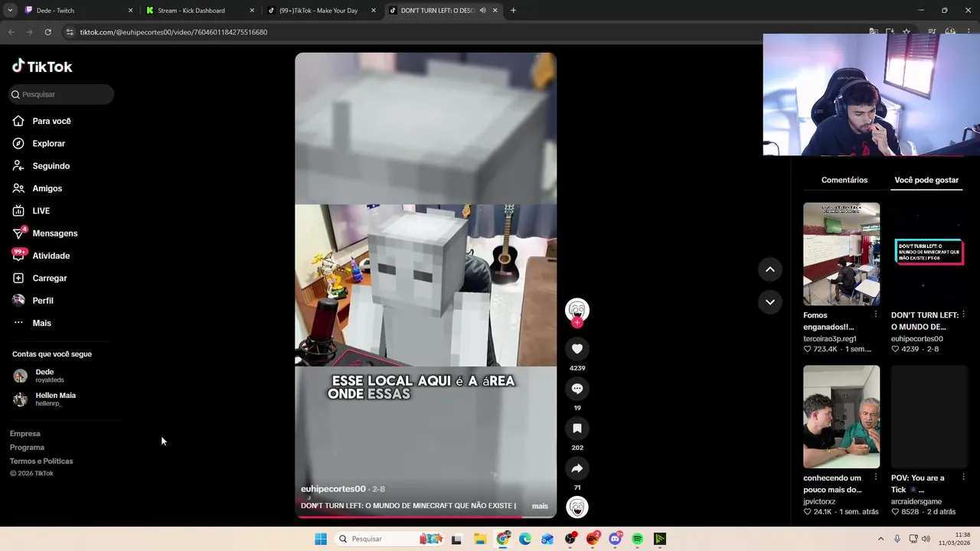Screen dimensions: 980x551
Task: Open options for POV: You are a Tick video
Action: click(x=963, y=478)
